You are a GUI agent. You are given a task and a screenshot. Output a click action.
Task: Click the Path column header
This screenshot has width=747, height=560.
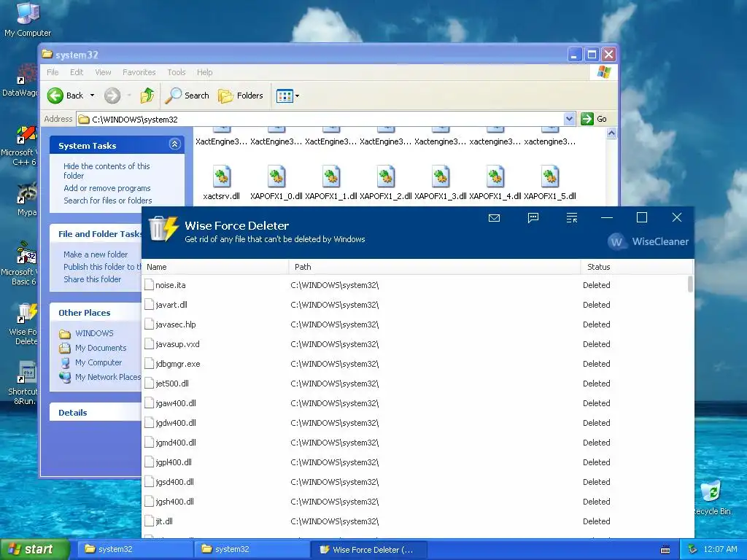coord(435,267)
